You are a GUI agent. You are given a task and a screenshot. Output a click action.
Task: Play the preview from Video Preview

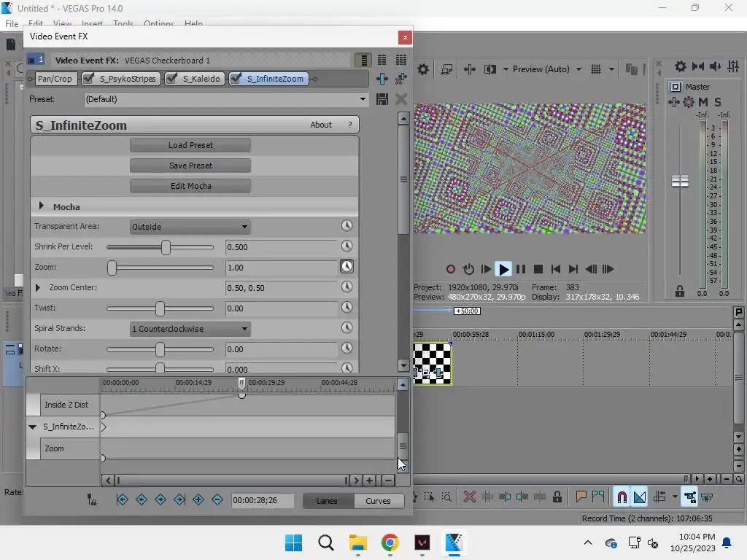[x=503, y=269]
